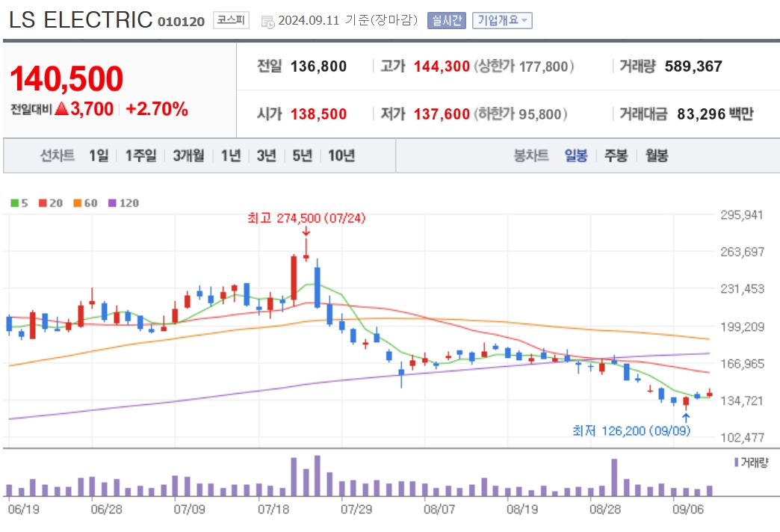Click the 최고 274,500 (07/24) marker
The height and width of the screenshot is (532, 780).
pyautogui.click(x=306, y=218)
